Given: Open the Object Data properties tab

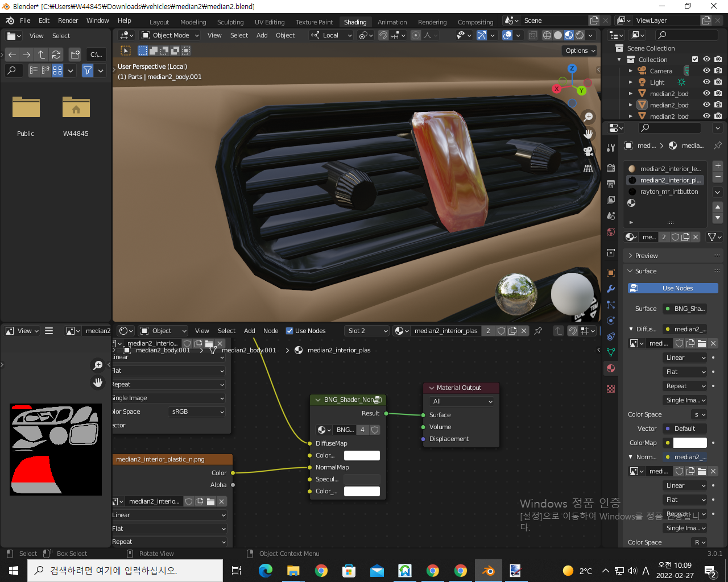Looking at the screenshot, I should point(611,352).
